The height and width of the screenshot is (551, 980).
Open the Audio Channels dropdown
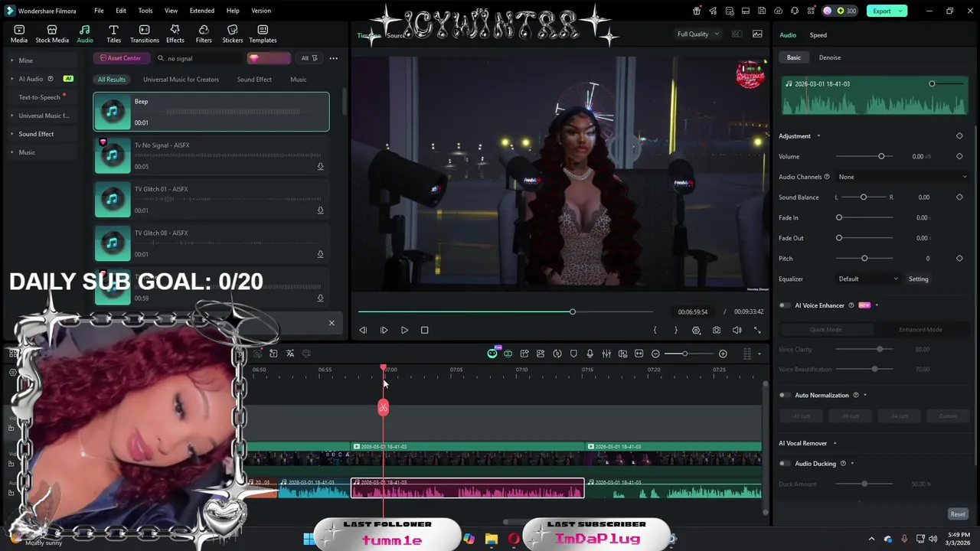[x=902, y=177]
